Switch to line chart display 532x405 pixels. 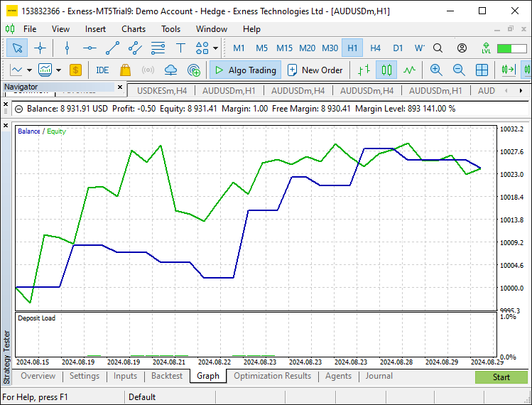[409, 70]
